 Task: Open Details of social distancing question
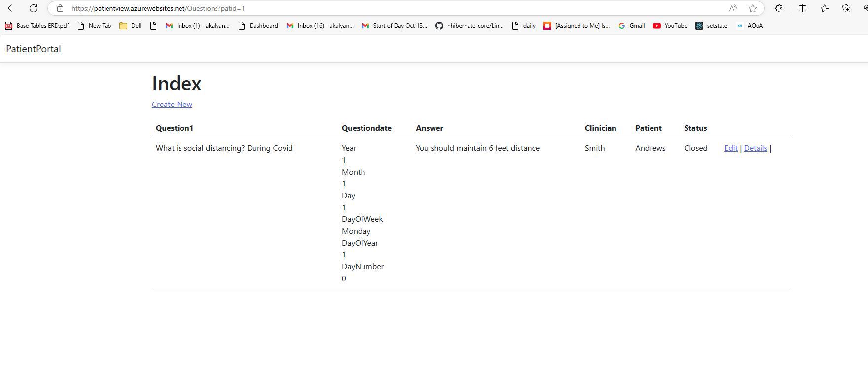point(756,148)
